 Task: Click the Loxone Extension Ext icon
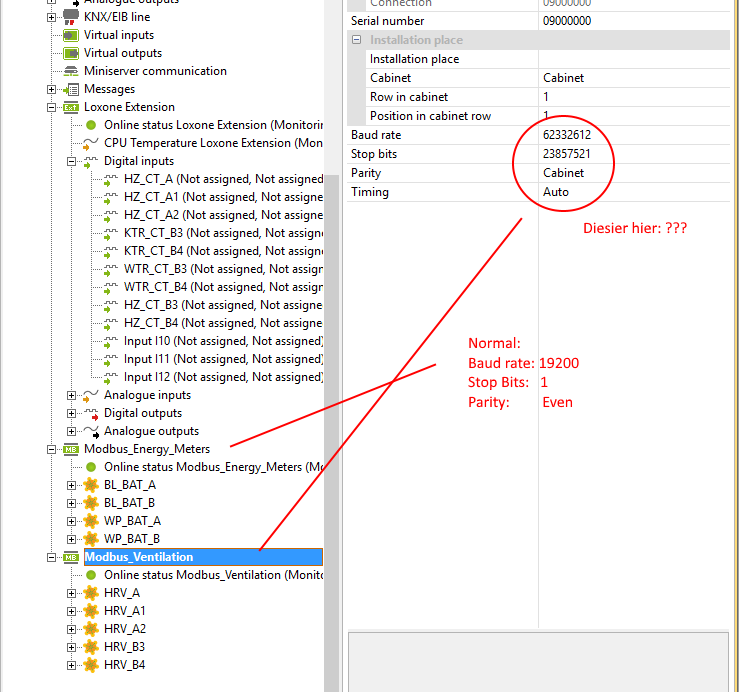click(71, 107)
